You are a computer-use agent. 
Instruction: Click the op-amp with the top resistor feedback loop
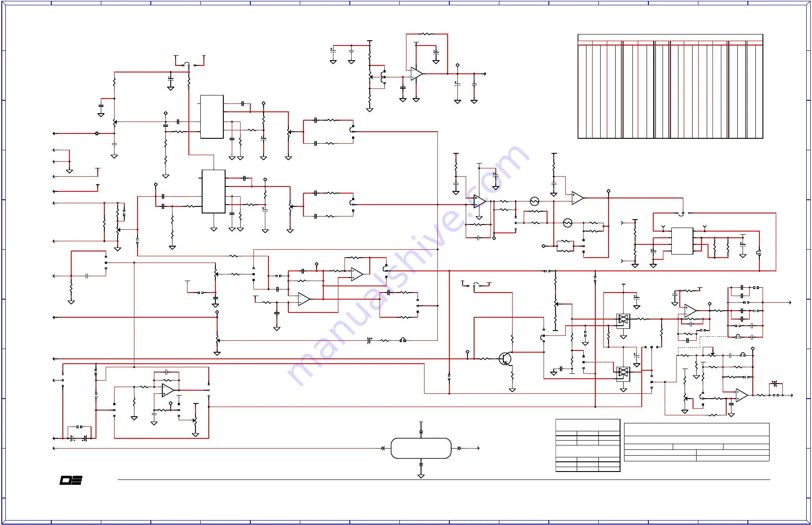[417, 74]
